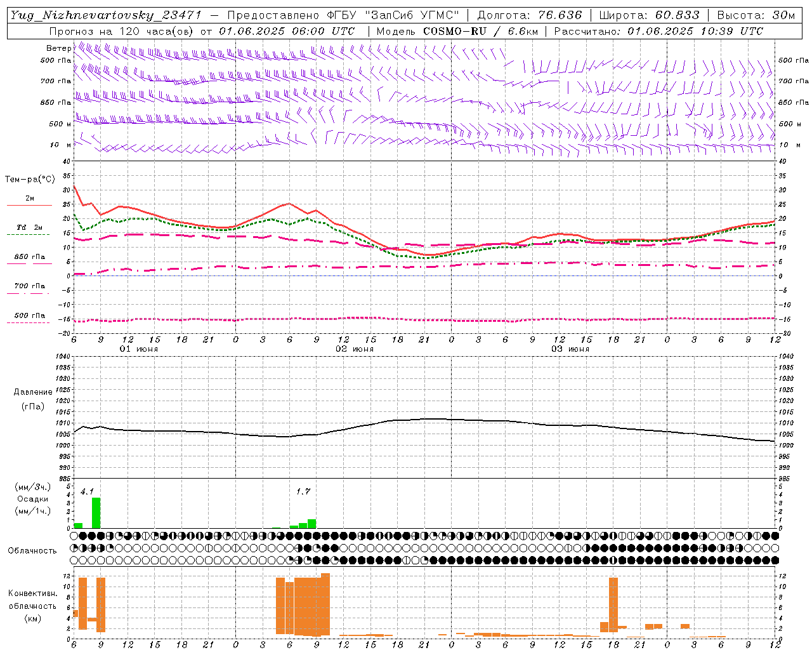The image size is (812, 650).
Task: Click the (мм/1ч.) precipitation unit label
Action: tap(32, 511)
